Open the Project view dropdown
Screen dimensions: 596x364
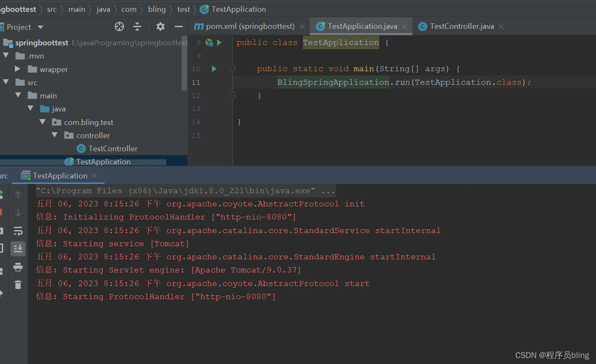coord(41,27)
